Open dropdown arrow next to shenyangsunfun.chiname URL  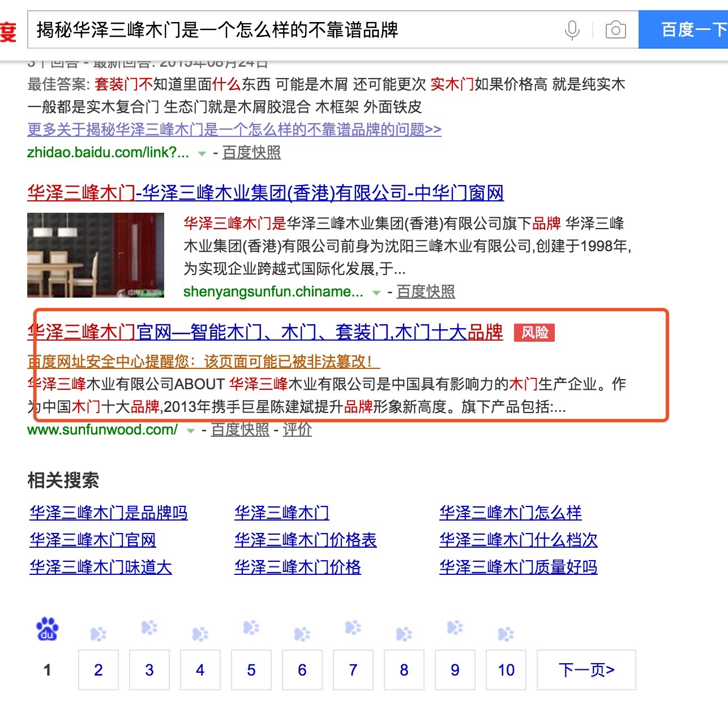tap(376, 293)
